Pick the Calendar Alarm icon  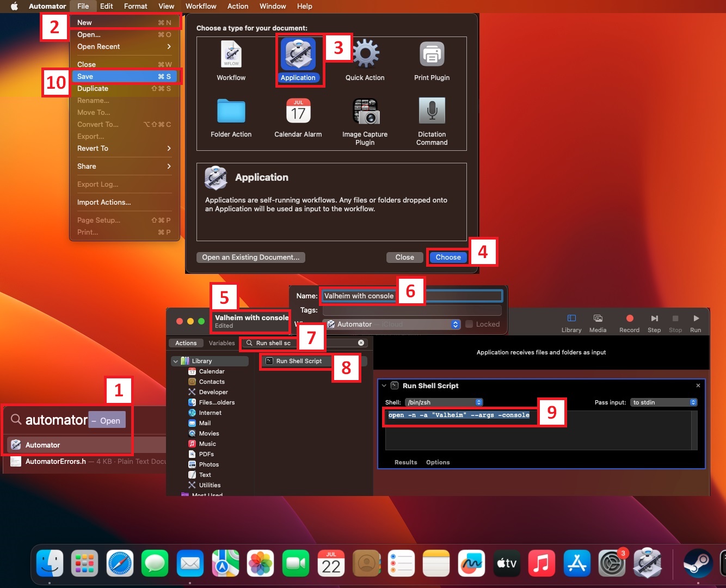pyautogui.click(x=298, y=111)
